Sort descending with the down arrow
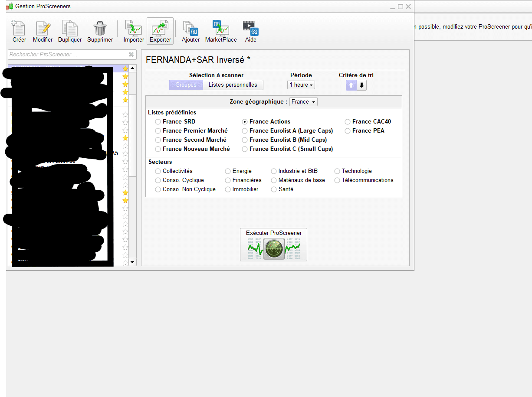This screenshot has width=532, height=397. click(x=361, y=85)
